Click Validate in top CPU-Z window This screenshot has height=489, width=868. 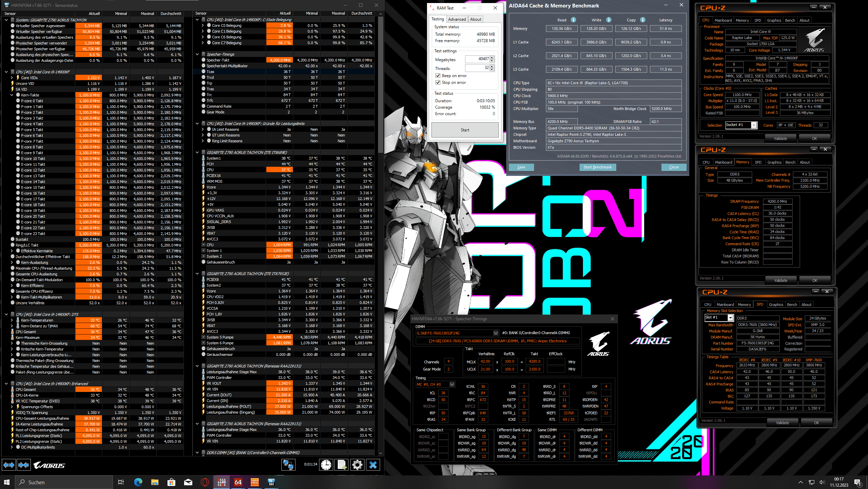(780, 139)
